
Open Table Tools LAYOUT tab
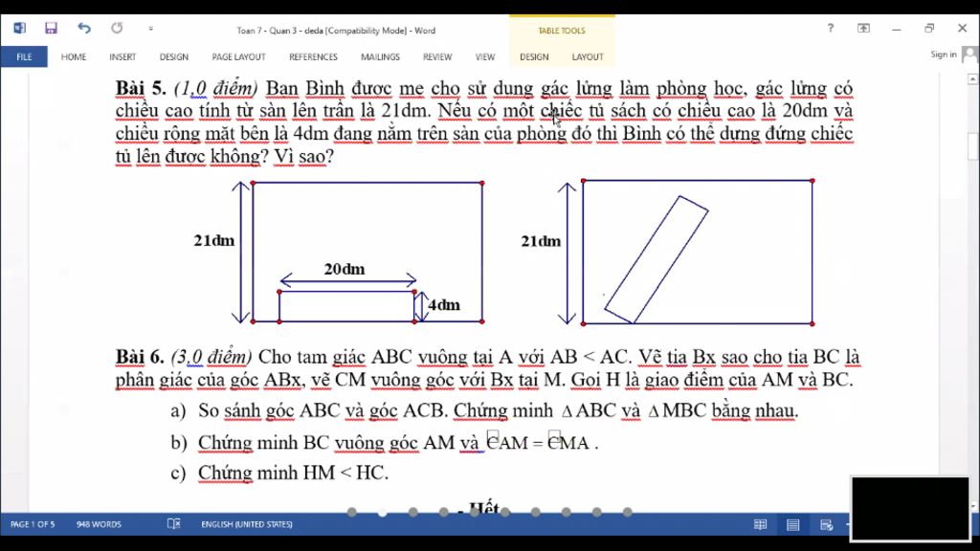coord(588,56)
